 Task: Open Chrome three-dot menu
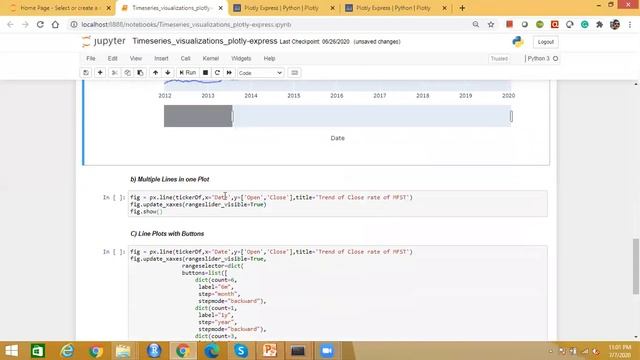630,24
